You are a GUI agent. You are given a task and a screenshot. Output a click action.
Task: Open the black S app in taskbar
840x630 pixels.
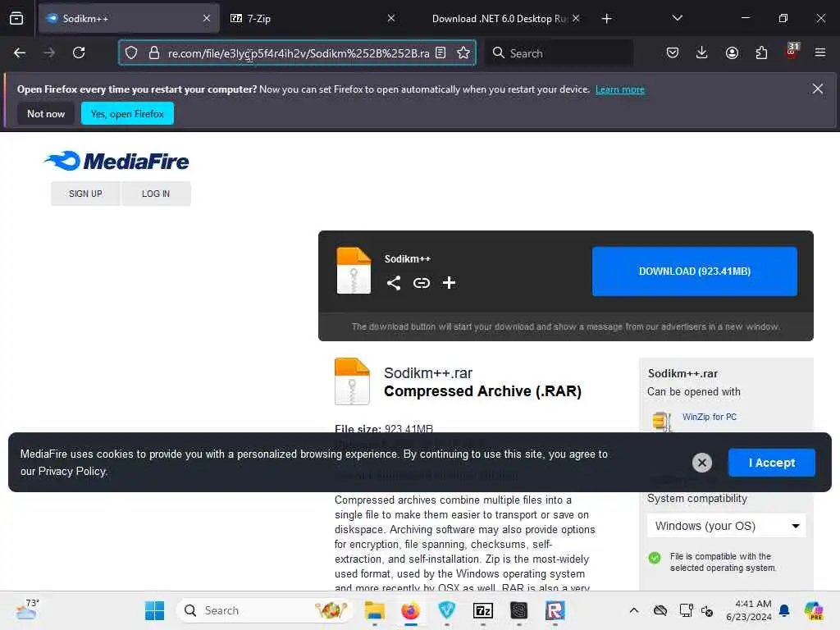coord(519,610)
